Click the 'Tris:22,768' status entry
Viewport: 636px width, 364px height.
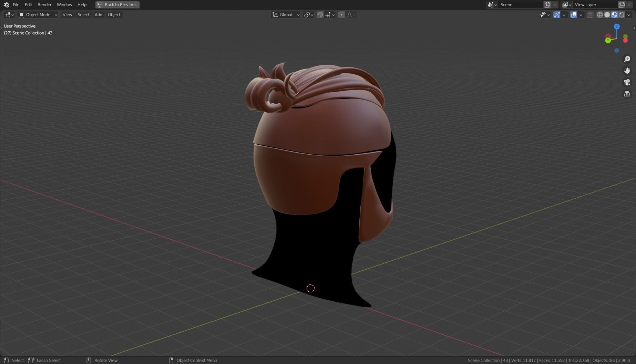click(x=578, y=361)
